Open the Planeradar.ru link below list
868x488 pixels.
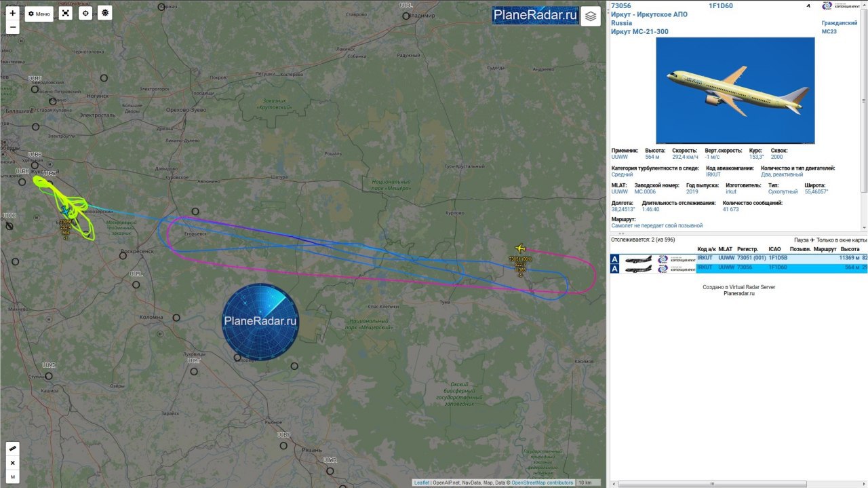pos(738,294)
